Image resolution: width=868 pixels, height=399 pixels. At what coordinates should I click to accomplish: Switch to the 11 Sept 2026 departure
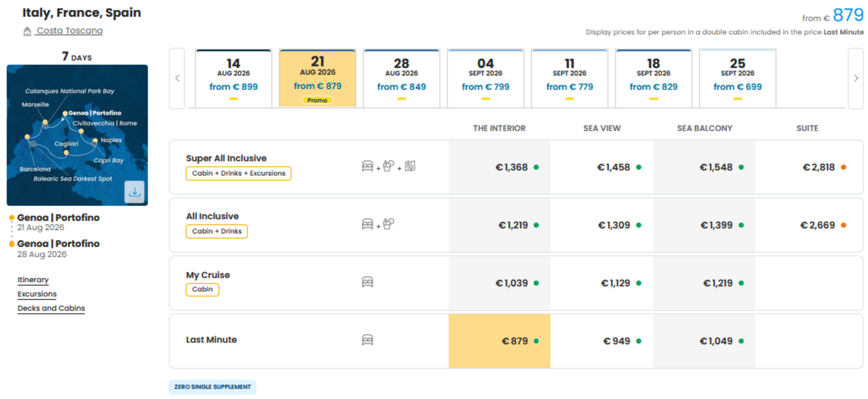tap(570, 78)
